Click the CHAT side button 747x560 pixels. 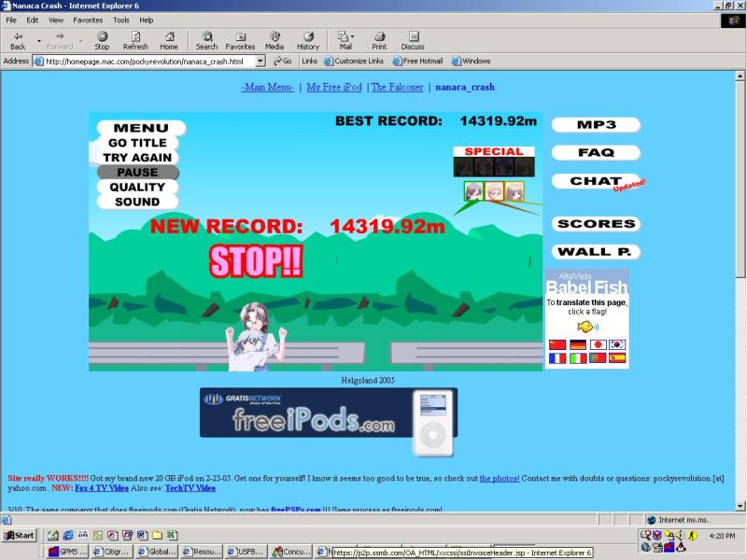596,181
